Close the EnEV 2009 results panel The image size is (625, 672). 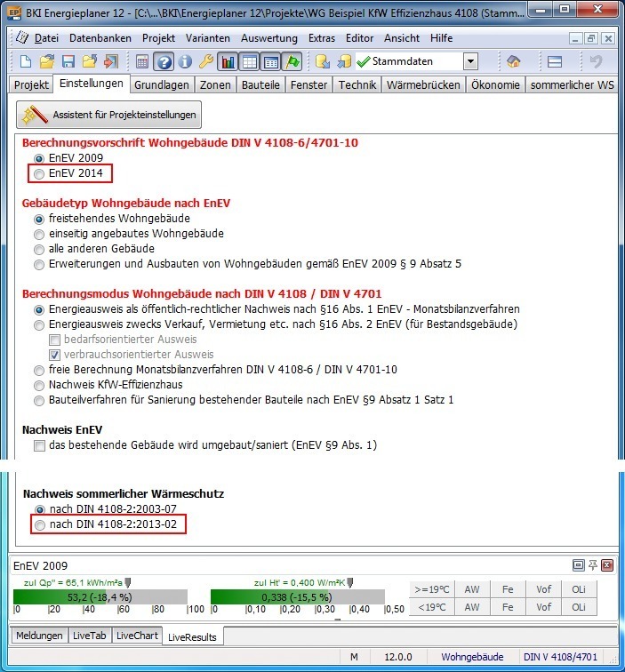tap(607, 565)
